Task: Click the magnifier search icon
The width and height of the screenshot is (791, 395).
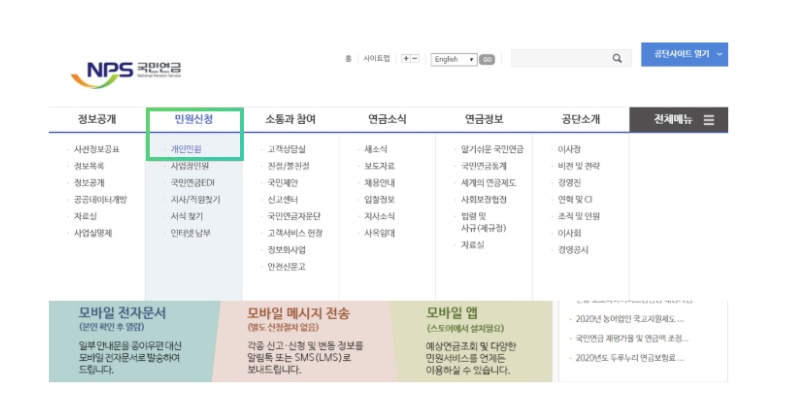Action: point(617,59)
